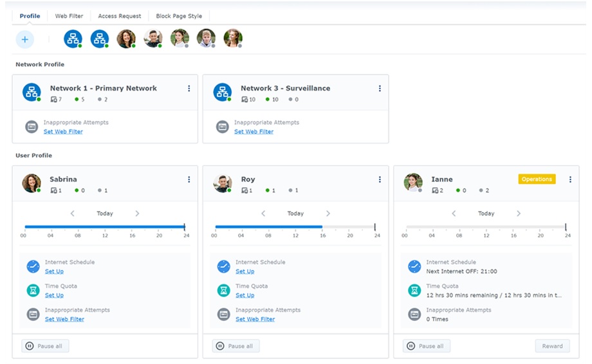Image resolution: width=592 pixels, height=364 pixels.
Task: Open more options for Network 3 - Surveillance
Action: [x=380, y=88]
